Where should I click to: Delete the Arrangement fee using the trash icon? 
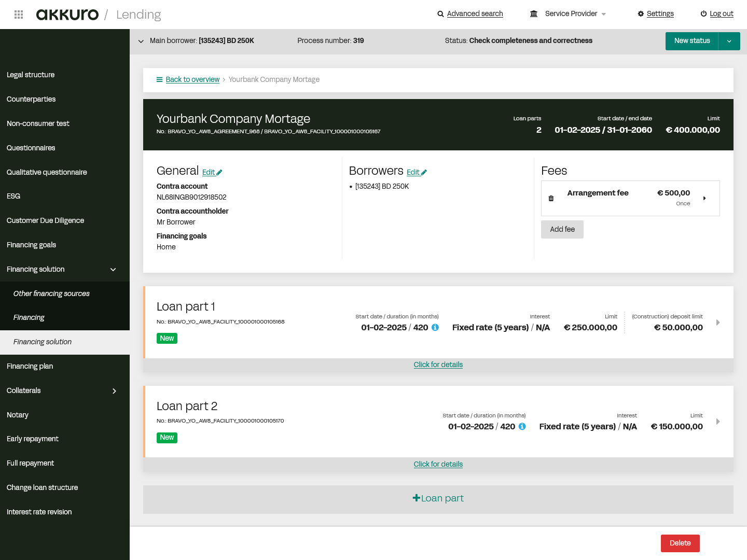[x=551, y=198]
